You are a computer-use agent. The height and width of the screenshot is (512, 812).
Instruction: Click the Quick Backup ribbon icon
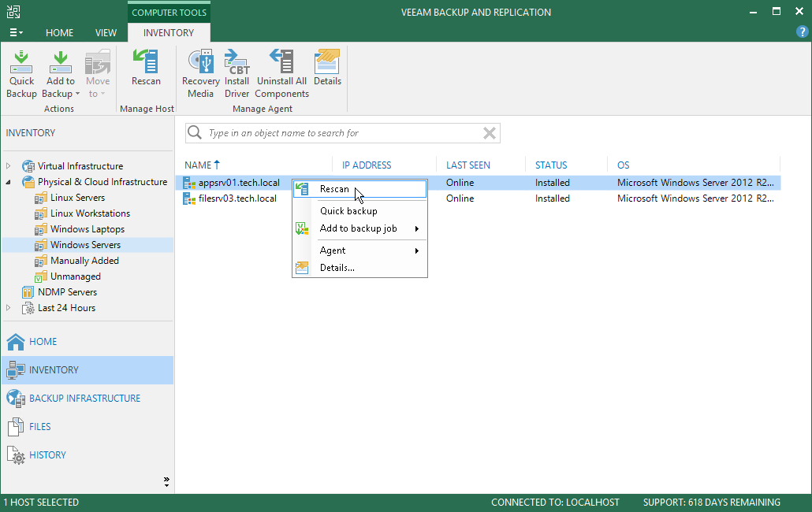pos(21,62)
